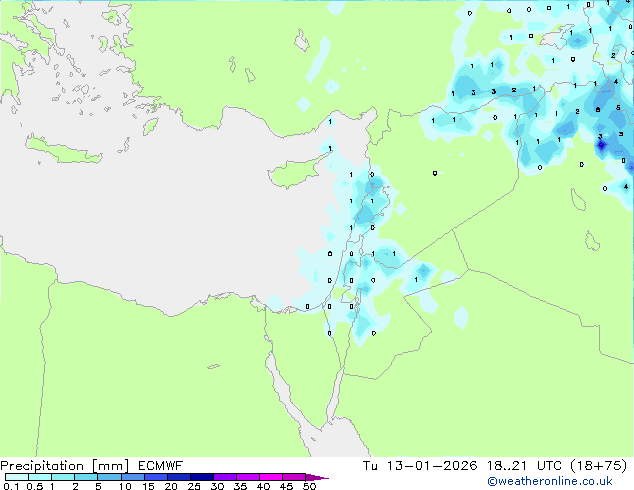This screenshot has height=490, width=634.
Task: Click the 30–35 mm purple legend box
Action: [x=224, y=477]
